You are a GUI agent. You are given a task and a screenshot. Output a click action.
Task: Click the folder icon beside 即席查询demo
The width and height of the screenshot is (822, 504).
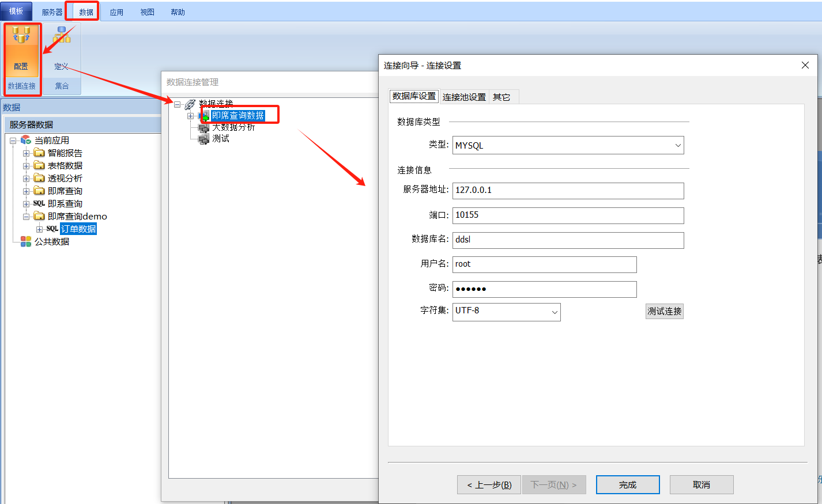pos(39,216)
